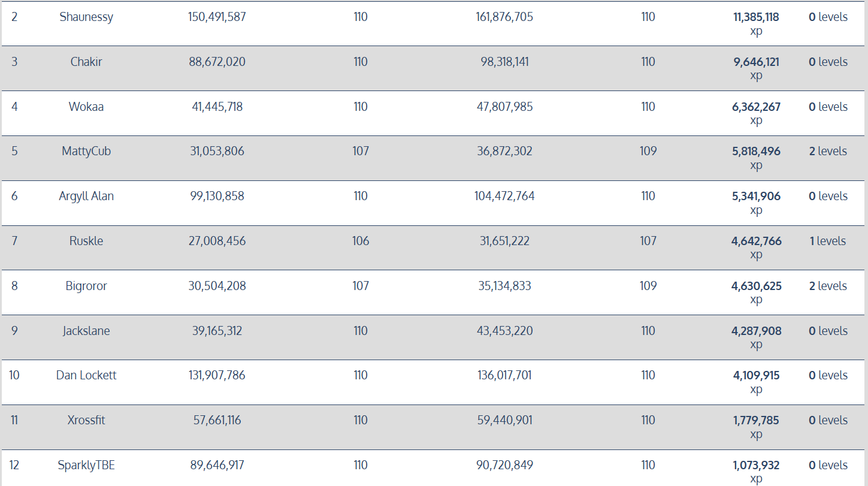Click the 98,318,141 ending XP cell
The height and width of the screenshot is (486, 868).
pos(504,62)
